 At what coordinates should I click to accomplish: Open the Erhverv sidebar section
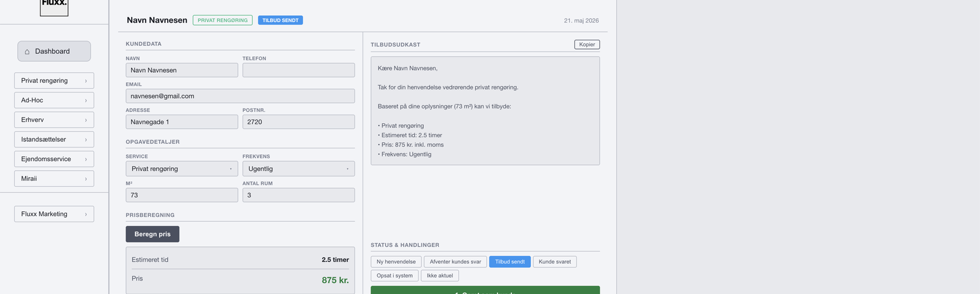54,120
